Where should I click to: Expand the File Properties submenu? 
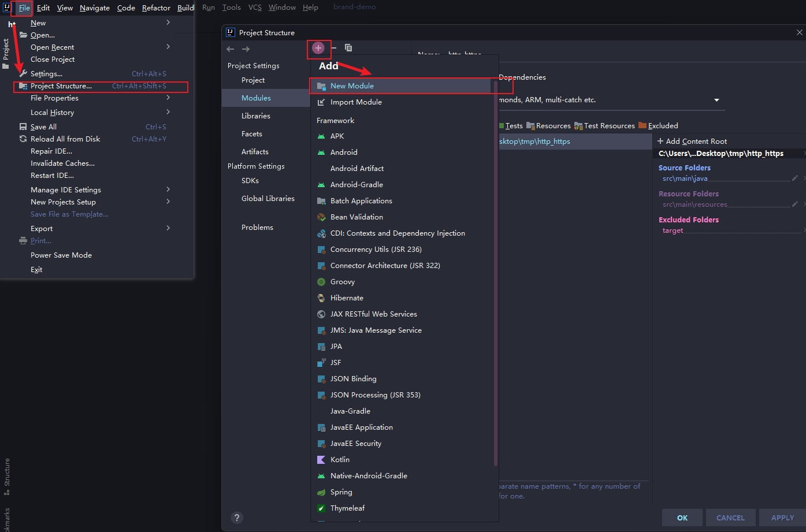coord(168,98)
